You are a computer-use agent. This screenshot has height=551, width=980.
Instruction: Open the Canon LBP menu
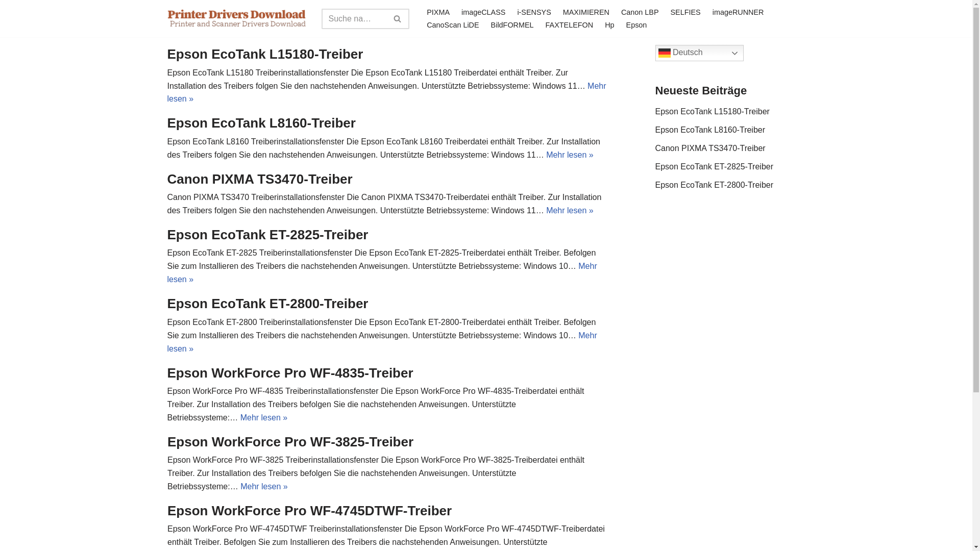pos(640,12)
